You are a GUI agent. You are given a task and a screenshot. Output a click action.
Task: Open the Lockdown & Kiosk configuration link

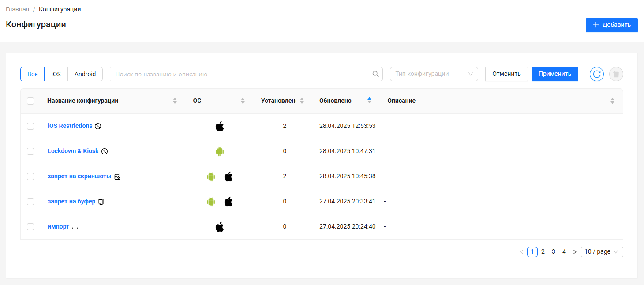click(x=73, y=151)
